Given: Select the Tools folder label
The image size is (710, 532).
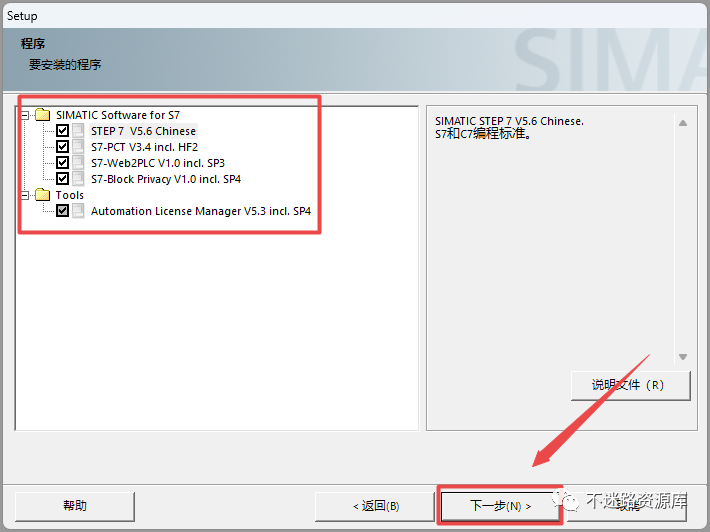Looking at the screenshot, I should 70,195.
